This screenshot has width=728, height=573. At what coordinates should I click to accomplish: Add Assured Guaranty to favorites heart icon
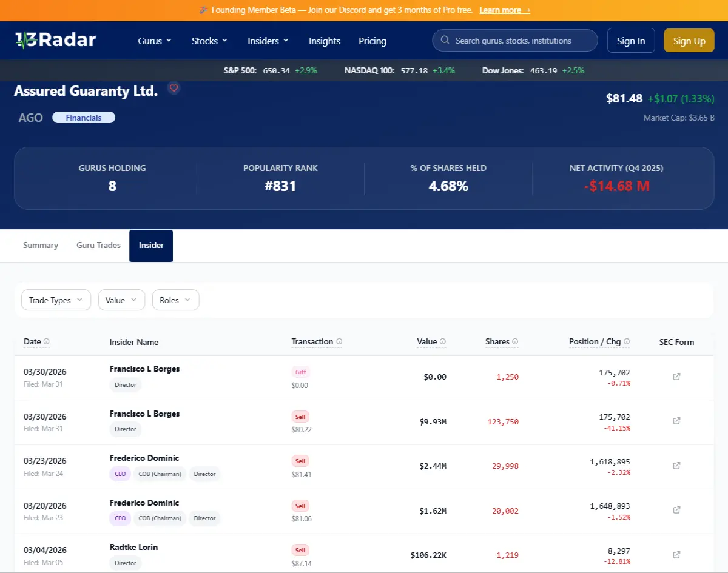click(174, 88)
